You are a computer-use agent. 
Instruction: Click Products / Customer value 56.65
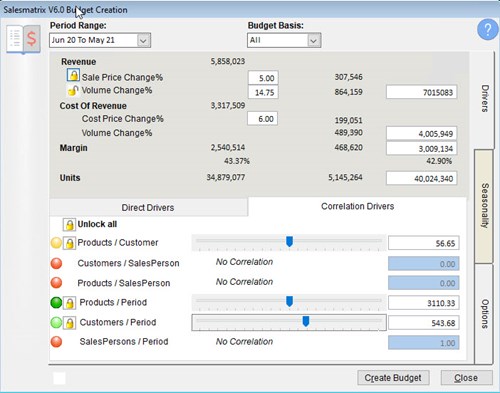pyautogui.click(x=424, y=243)
